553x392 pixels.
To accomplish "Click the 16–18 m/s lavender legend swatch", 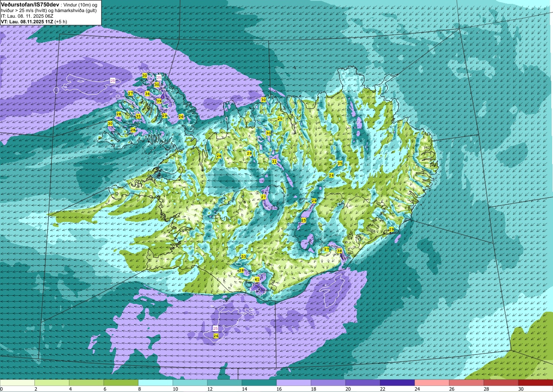I will (x=294, y=383).
